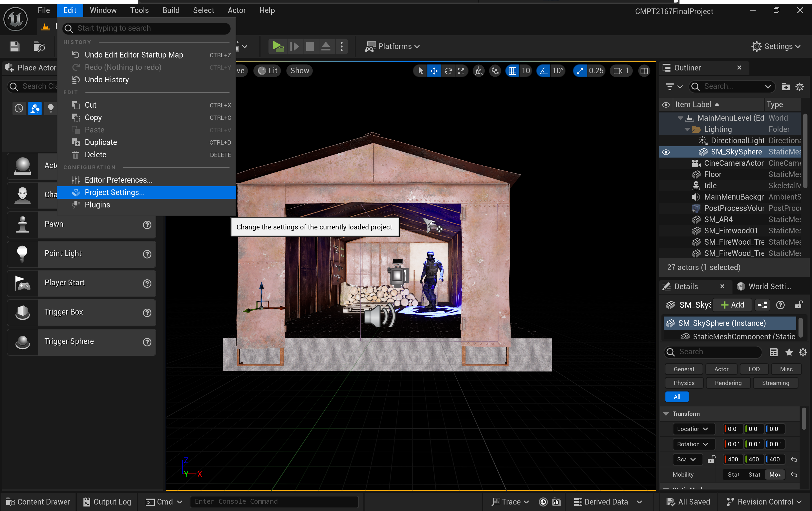Click the Edit menu search field
The width and height of the screenshot is (812, 511).
pos(146,28)
